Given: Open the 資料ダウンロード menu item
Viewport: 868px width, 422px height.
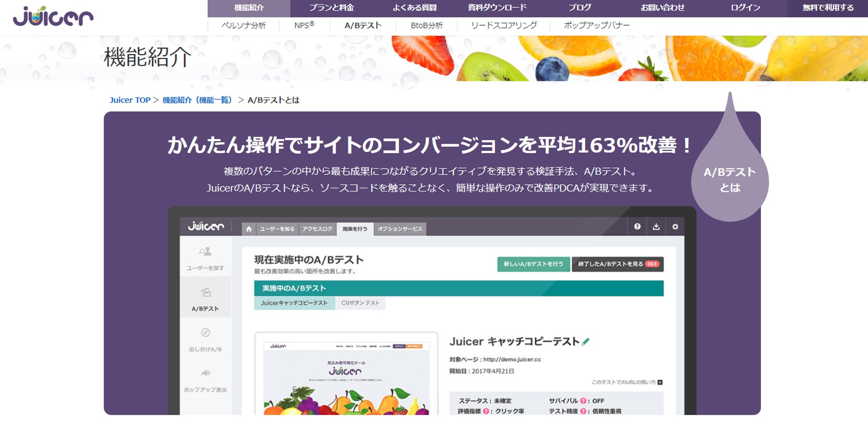Looking at the screenshot, I should point(497,8).
